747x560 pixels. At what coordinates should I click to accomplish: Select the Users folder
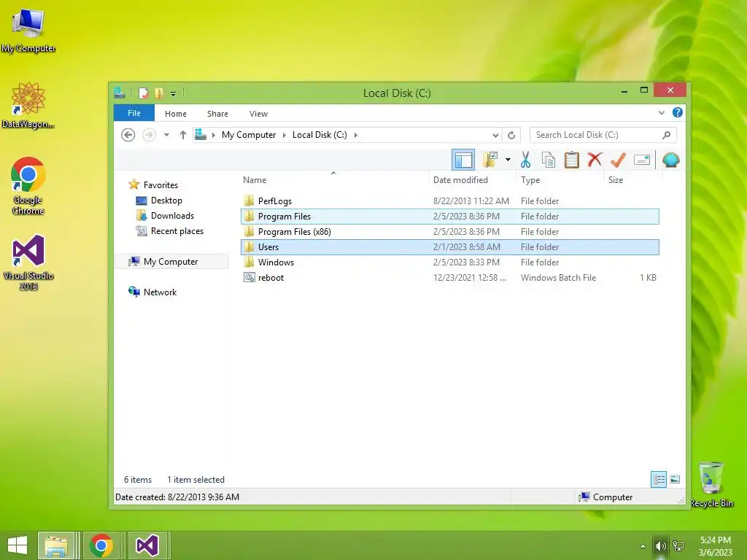point(449,246)
